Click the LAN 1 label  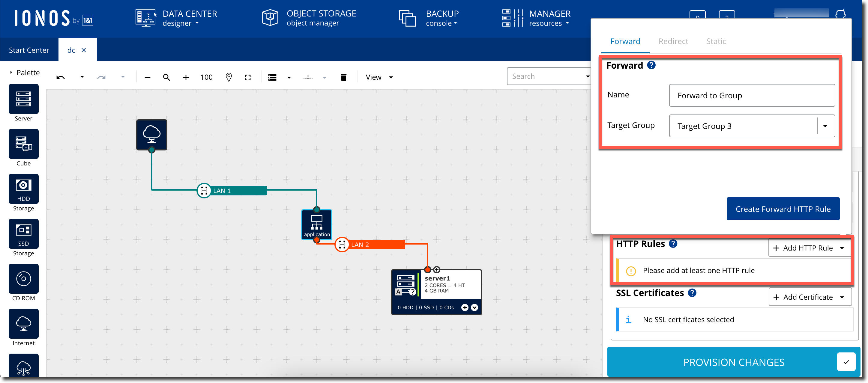tap(222, 191)
